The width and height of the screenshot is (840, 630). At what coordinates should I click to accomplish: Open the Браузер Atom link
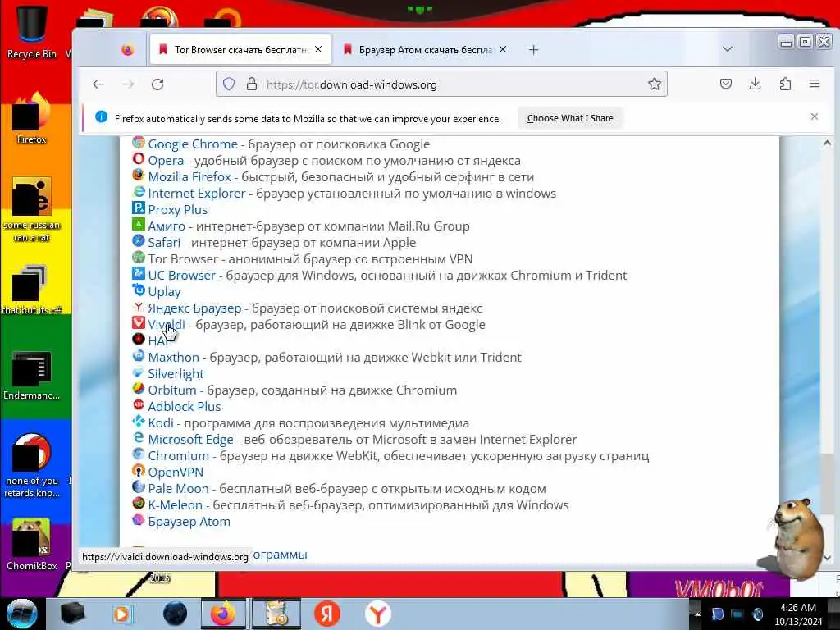pyautogui.click(x=189, y=522)
